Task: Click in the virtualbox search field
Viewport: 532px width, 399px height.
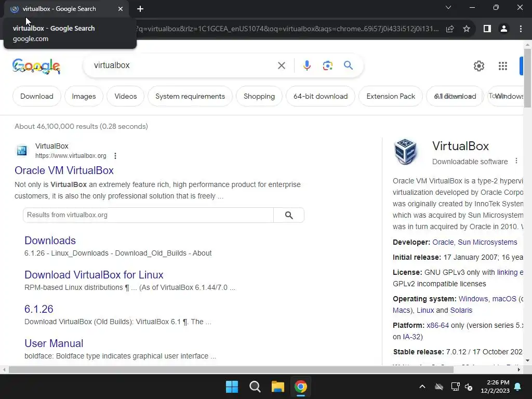Action: (183, 65)
